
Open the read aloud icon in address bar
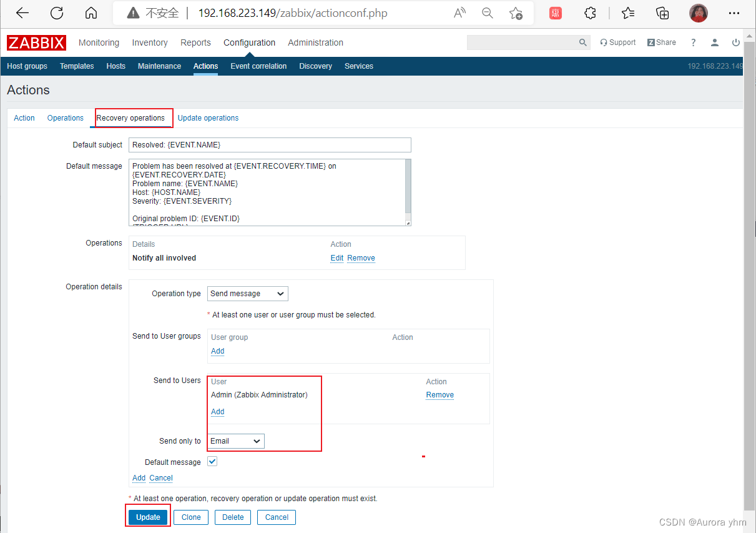pyautogui.click(x=460, y=13)
